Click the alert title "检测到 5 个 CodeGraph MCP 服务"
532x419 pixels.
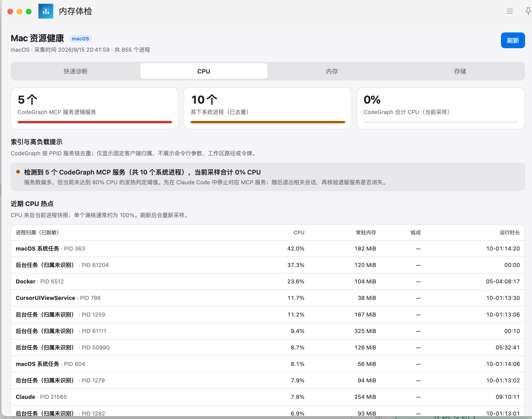pyautogui.click(x=142, y=172)
